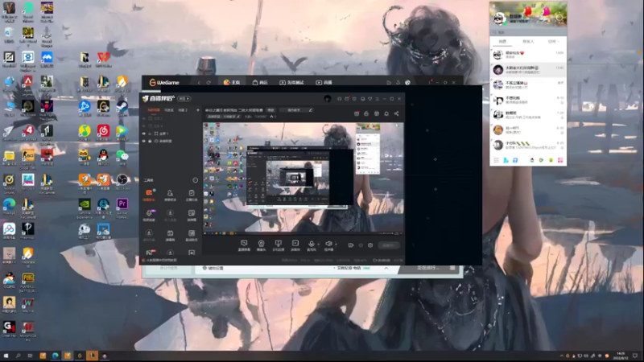
Task: Select the orange highlighted toolbox tool
Action: 149,195
